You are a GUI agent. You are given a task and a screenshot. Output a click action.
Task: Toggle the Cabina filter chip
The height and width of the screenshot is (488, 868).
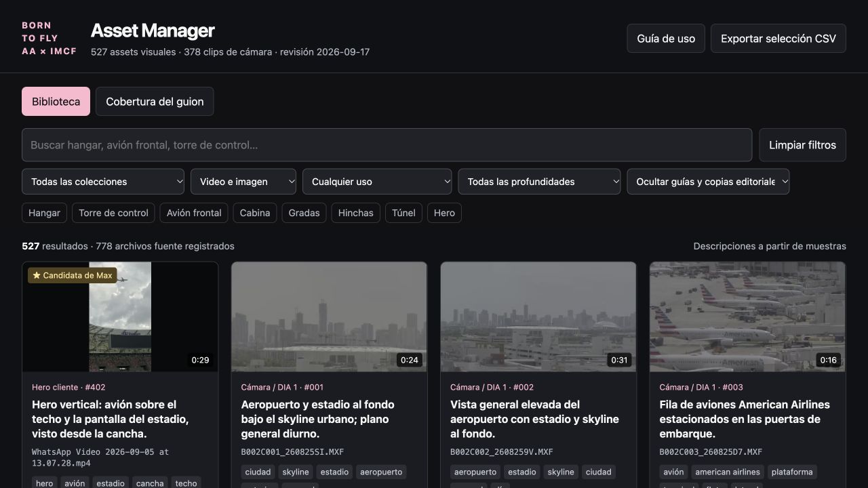(x=255, y=213)
